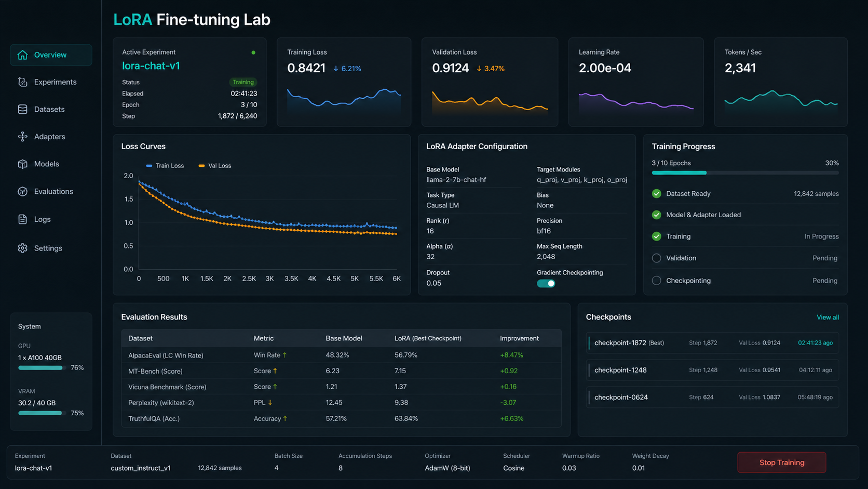868x489 pixels.
Task: Click the Stop Training button
Action: 781,462
